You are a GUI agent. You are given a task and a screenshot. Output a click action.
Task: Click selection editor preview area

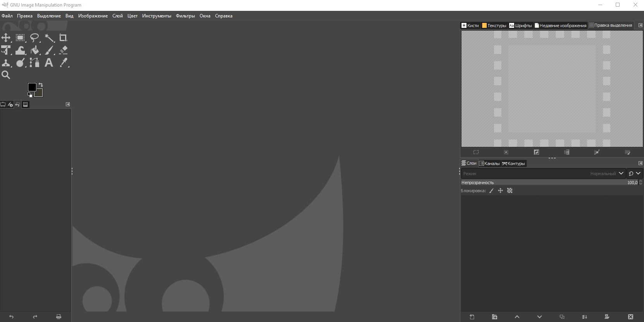(x=552, y=89)
